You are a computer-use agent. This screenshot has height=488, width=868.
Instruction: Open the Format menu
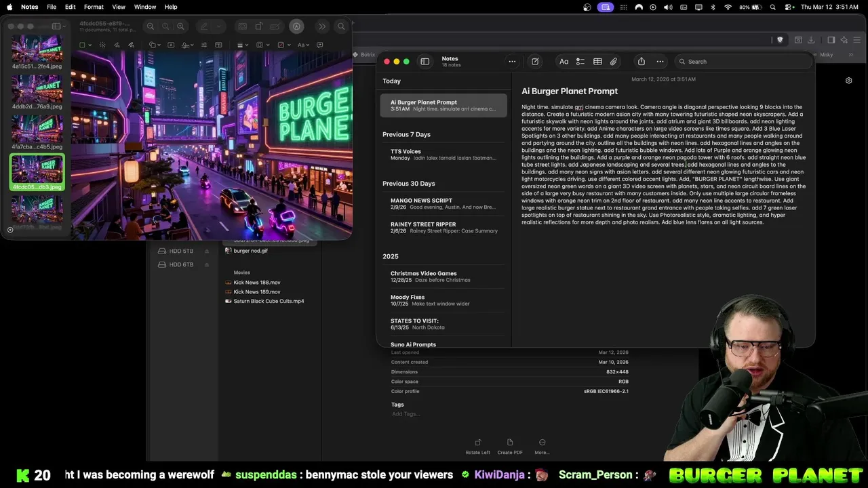pos(94,7)
